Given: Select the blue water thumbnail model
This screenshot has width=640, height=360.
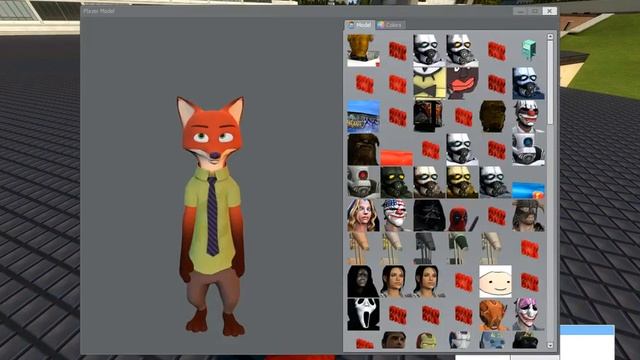Looking at the screenshot, I should coord(528,190).
